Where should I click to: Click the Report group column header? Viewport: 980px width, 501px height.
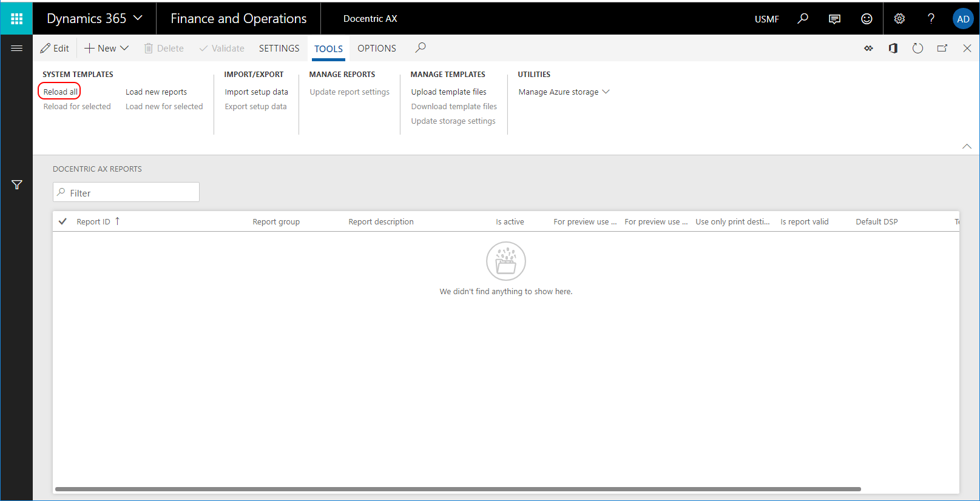pos(276,222)
